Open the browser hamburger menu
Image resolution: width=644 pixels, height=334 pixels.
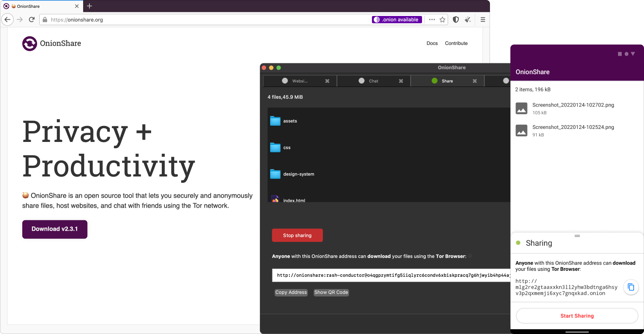pyautogui.click(x=483, y=20)
